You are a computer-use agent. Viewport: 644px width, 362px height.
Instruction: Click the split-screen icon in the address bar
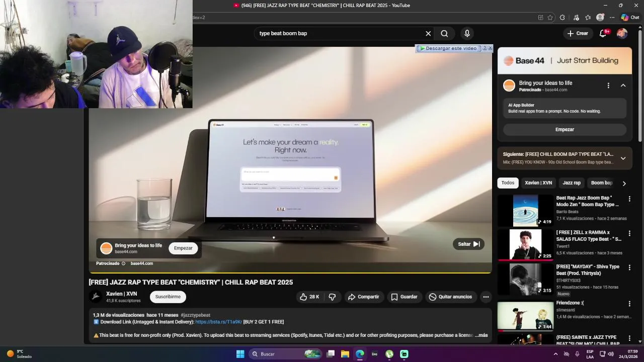pos(540,18)
